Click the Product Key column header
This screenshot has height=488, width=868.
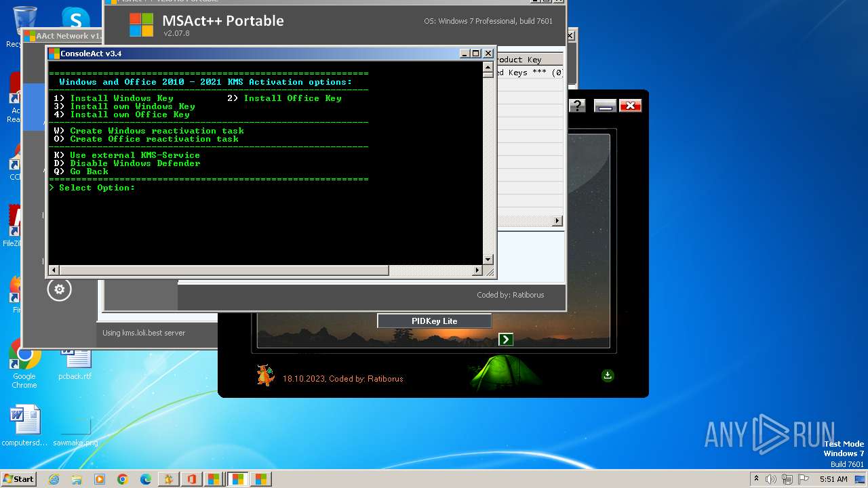529,60
